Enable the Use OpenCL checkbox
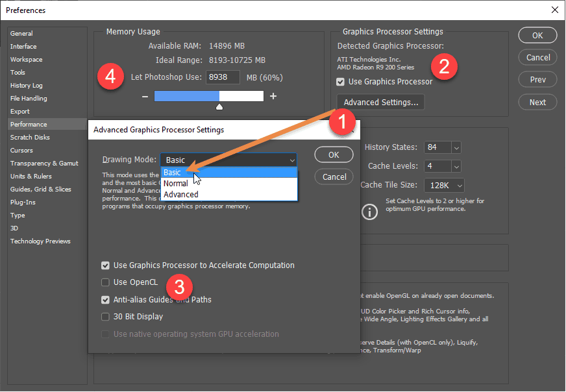The width and height of the screenshot is (566, 392). (x=105, y=282)
